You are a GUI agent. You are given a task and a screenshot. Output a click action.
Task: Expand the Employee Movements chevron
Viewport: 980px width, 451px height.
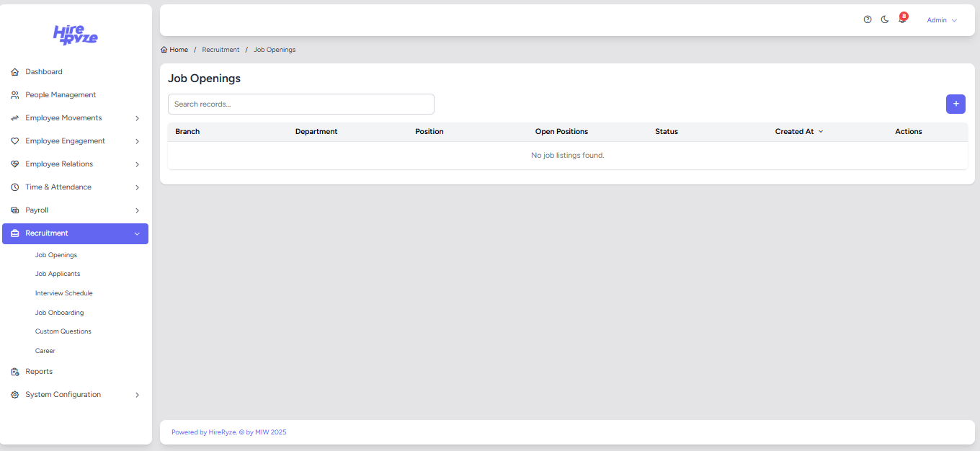137,118
